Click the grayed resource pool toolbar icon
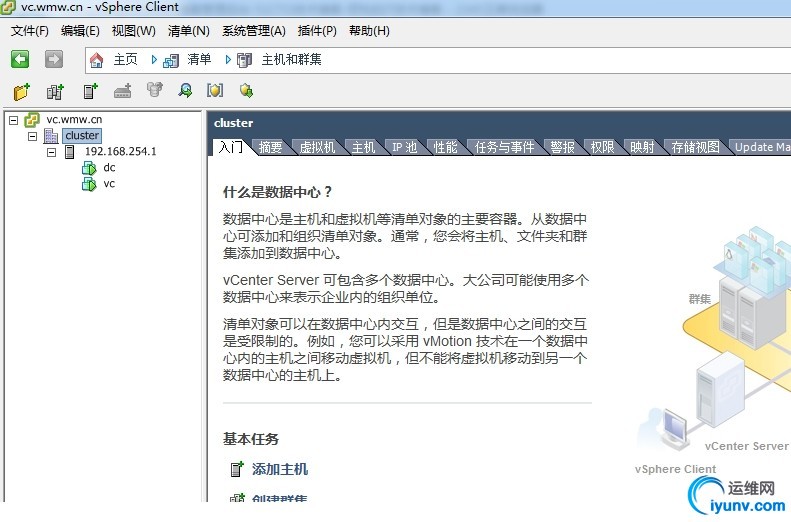 tap(155, 90)
